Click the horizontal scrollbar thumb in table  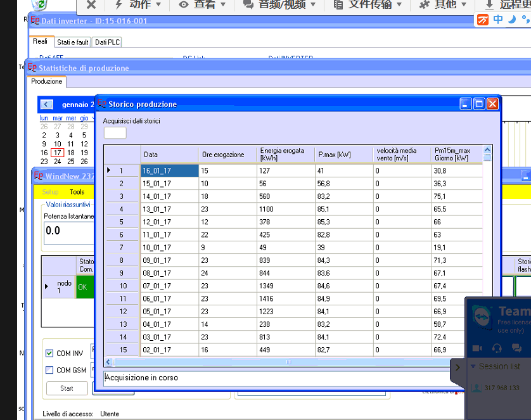[x=288, y=362]
